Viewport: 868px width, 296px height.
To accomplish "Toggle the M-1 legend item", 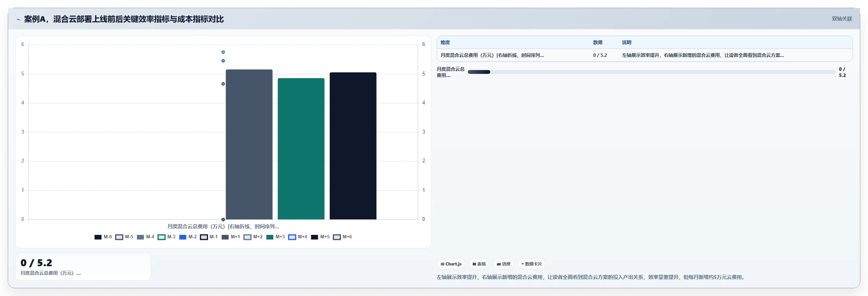I will (x=209, y=237).
